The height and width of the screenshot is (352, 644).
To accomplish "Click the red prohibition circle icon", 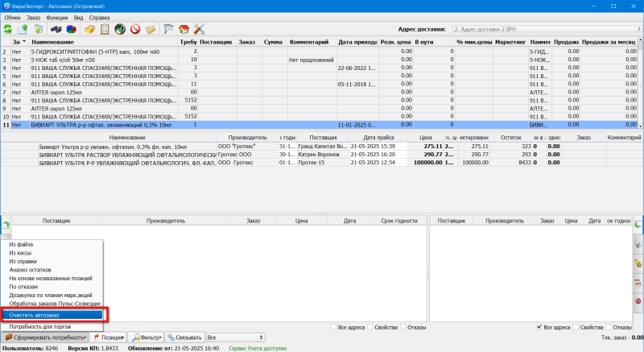I will coord(134,29).
